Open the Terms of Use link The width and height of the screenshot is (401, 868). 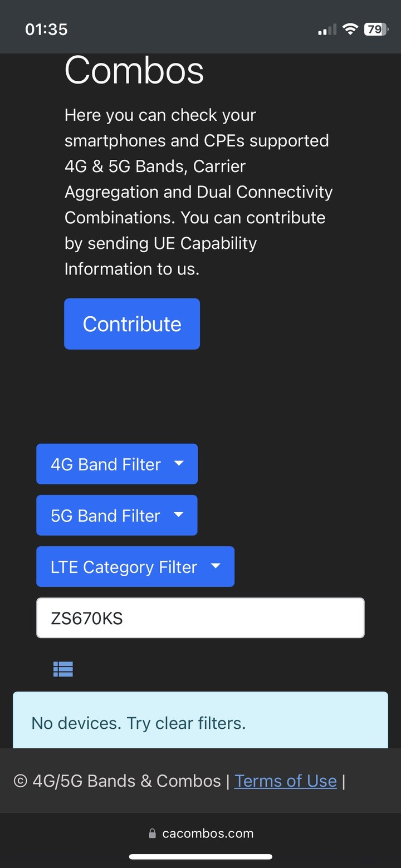coord(286,781)
